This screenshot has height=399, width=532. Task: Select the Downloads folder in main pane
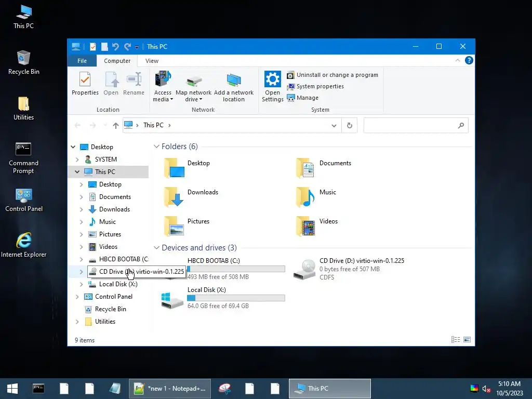click(x=191, y=197)
